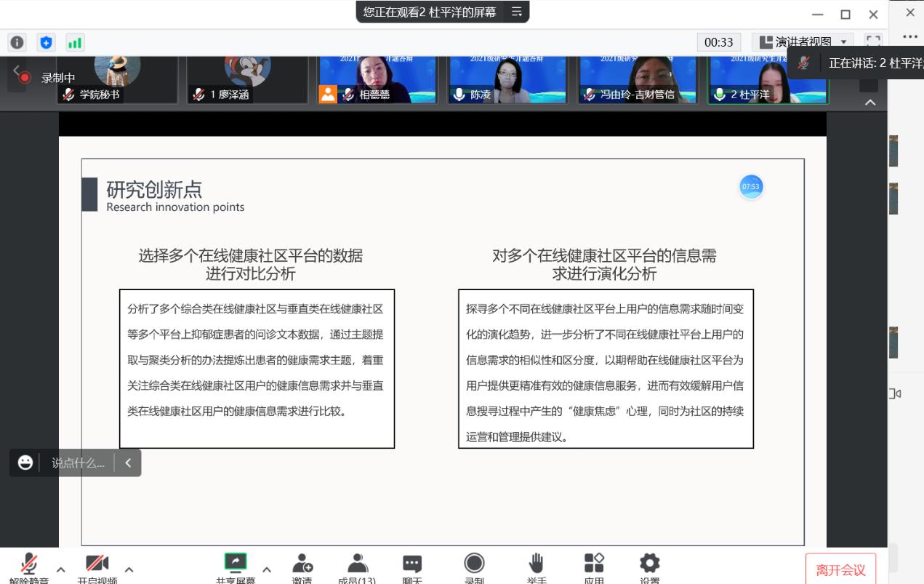Open the Members (成员) panel

[x=357, y=566]
